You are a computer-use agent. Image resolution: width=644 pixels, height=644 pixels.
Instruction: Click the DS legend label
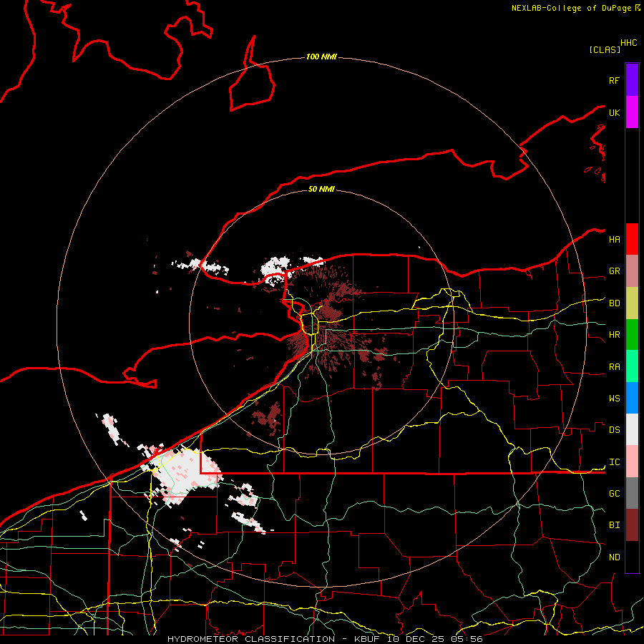pos(614,430)
